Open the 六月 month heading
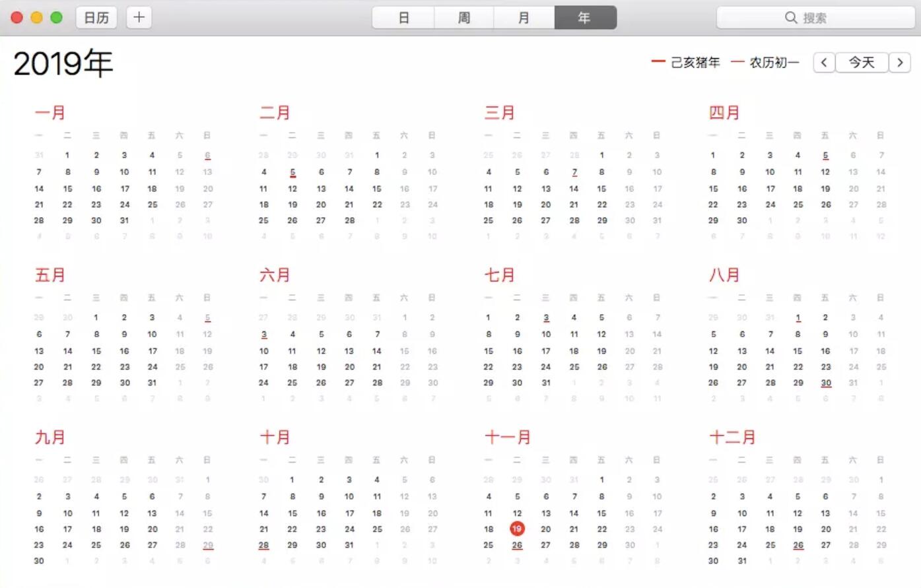 point(275,275)
